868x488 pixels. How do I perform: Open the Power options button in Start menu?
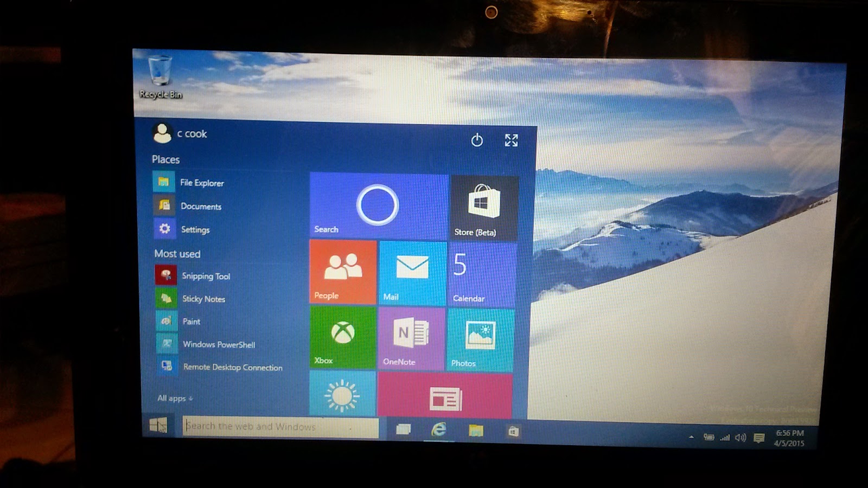[x=477, y=140]
